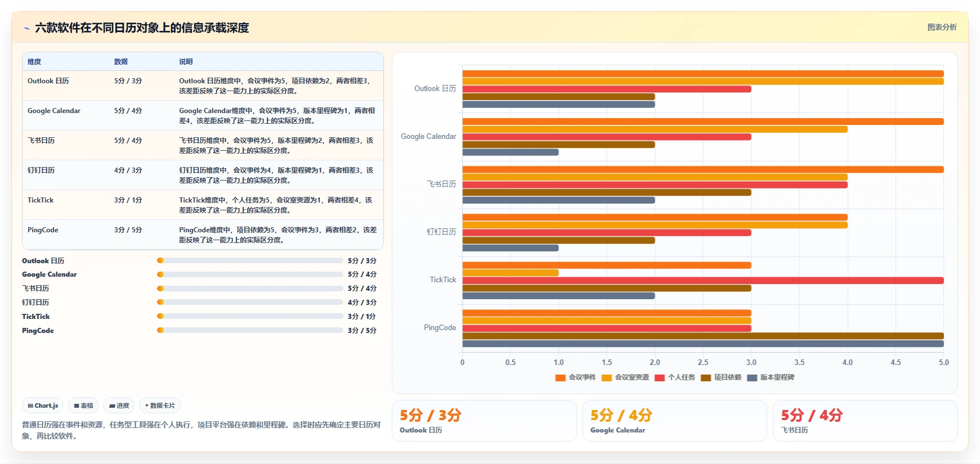Click the 进度 tag chip
This screenshot has height=464, width=980.
(x=119, y=406)
